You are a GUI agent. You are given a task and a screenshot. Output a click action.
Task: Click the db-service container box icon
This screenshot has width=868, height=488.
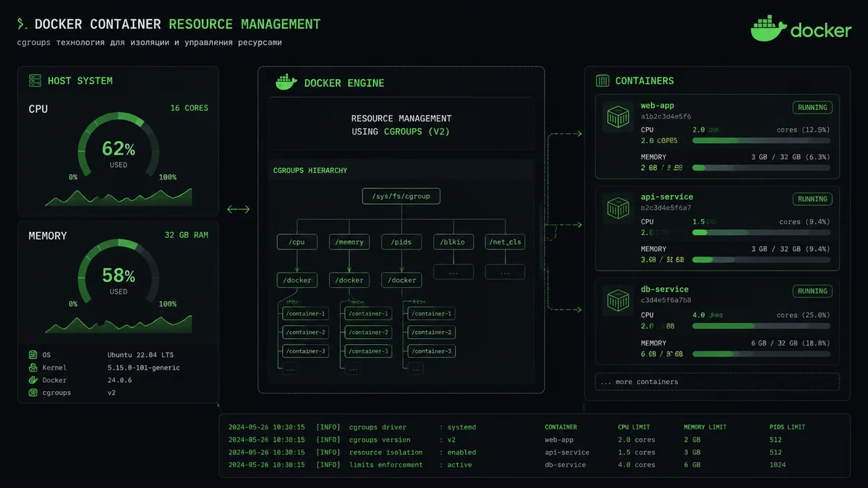pos(618,300)
